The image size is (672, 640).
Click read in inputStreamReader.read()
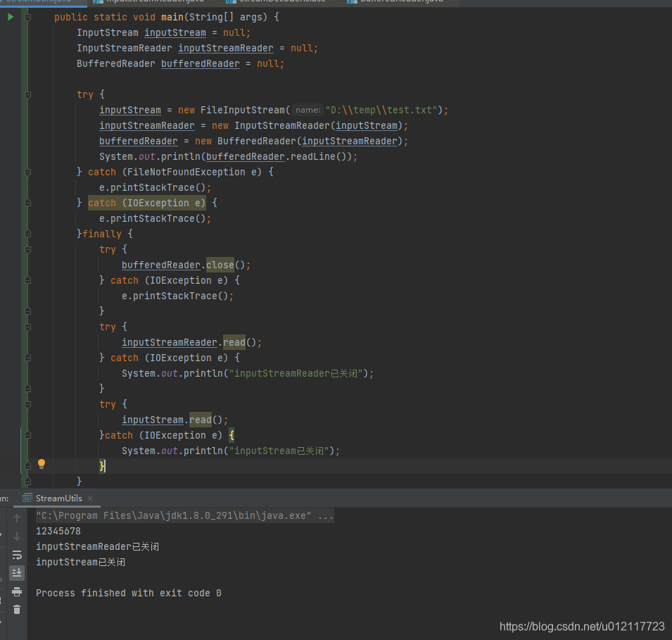click(234, 342)
